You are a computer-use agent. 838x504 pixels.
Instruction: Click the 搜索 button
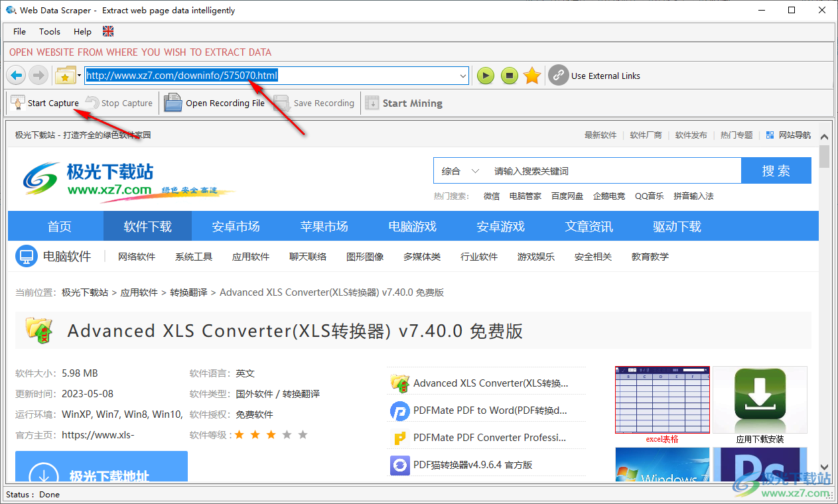coord(776,170)
